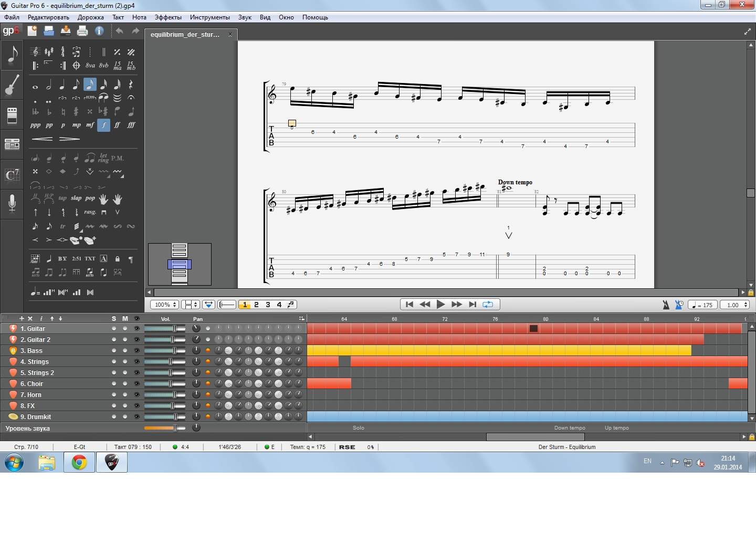This screenshot has height=543, width=756.
Task: Mute the Drumkit track
Action: (x=125, y=417)
